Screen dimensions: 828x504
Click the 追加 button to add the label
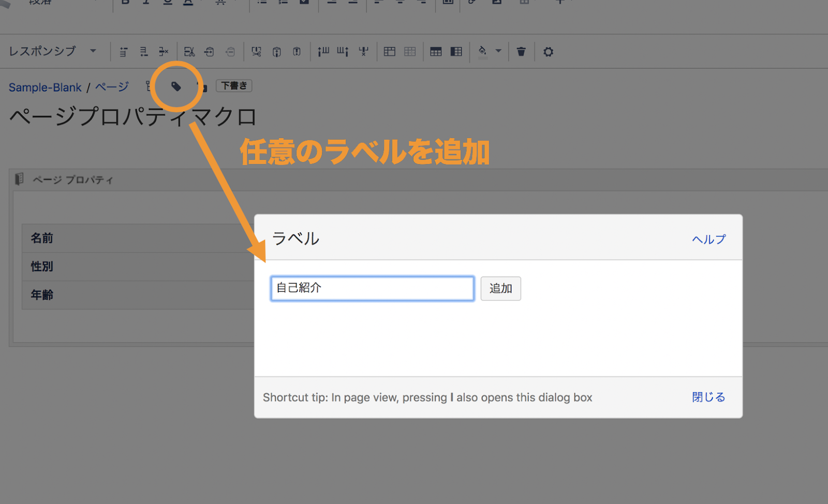point(501,288)
